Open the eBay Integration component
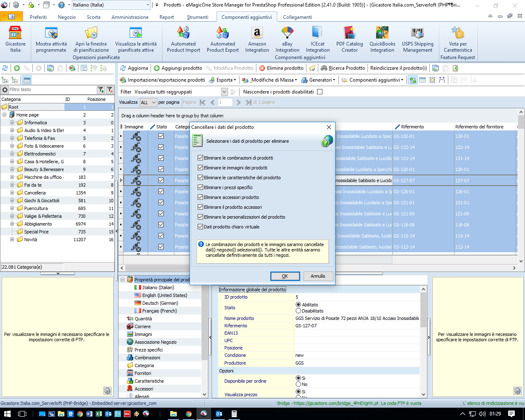The width and height of the screenshot is (525, 420). [x=287, y=39]
